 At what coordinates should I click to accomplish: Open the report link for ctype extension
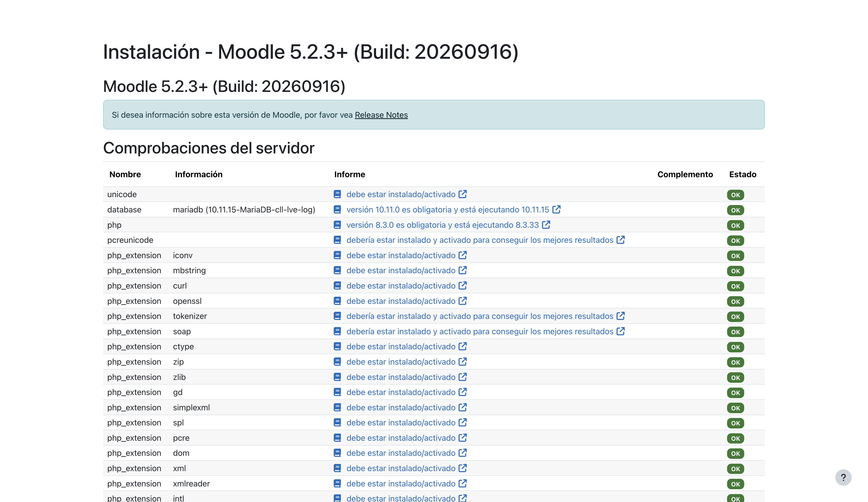[401, 346]
